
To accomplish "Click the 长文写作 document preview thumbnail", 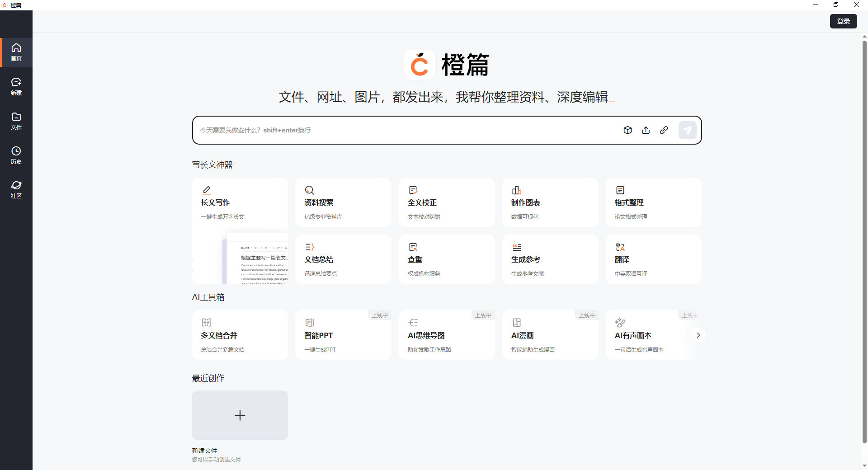I will pyautogui.click(x=255, y=258).
